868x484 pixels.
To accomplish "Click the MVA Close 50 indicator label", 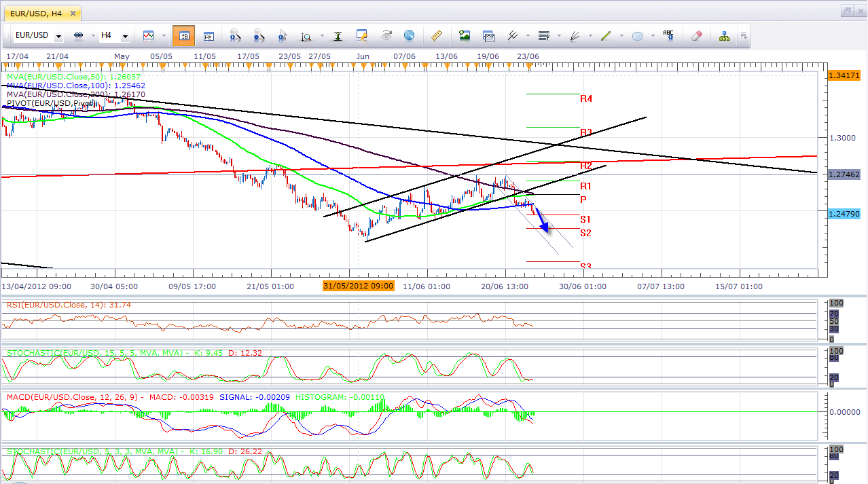I will [x=74, y=77].
